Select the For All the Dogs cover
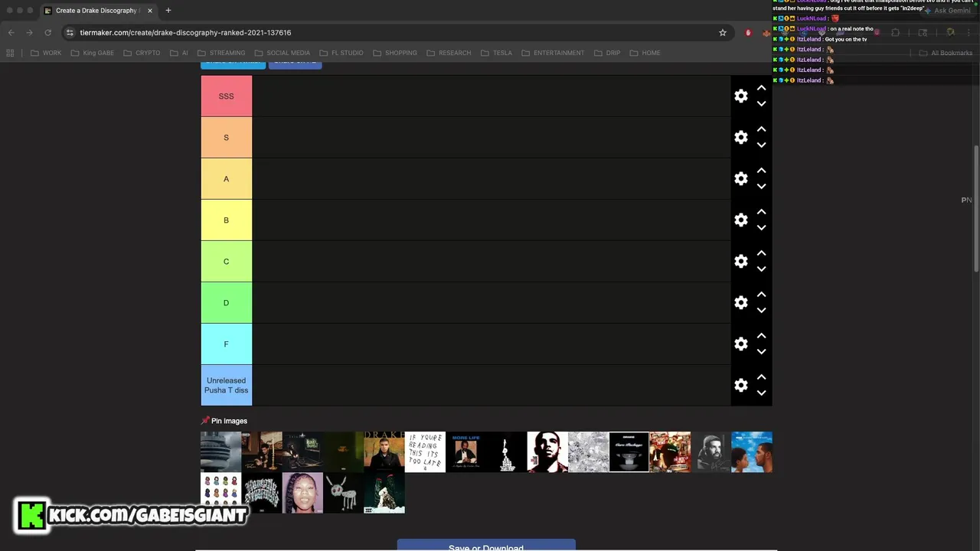The height and width of the screenshot is (551, 980). pyautogui.click(x=343, y=493)
